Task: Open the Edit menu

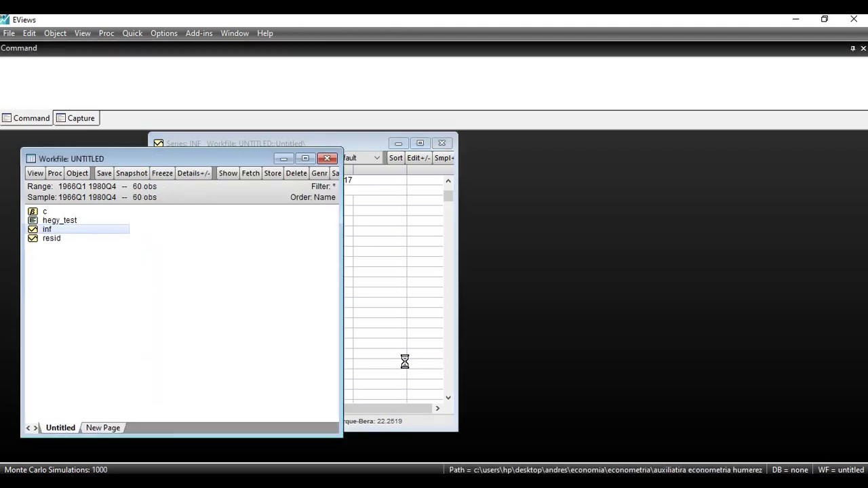Action: (29, 33)
